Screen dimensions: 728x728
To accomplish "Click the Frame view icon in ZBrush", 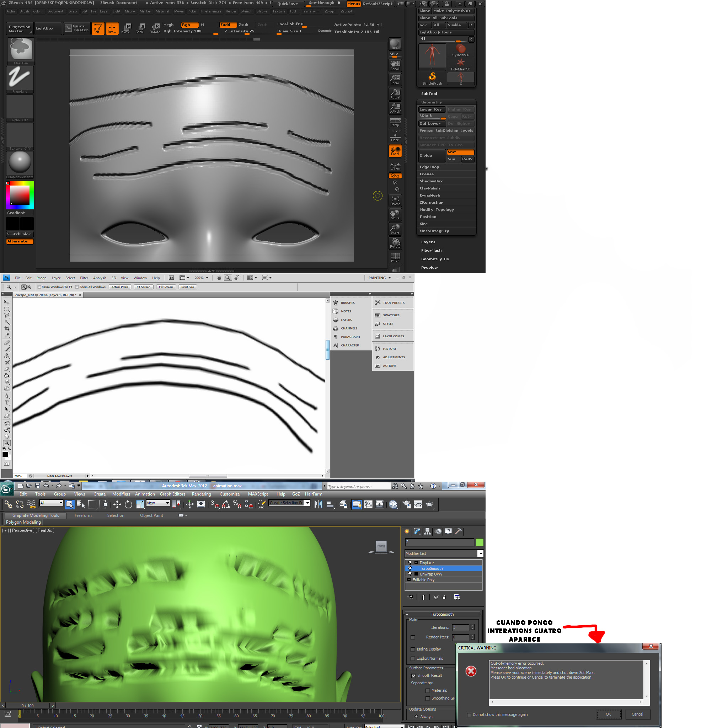I will [395, 200].
